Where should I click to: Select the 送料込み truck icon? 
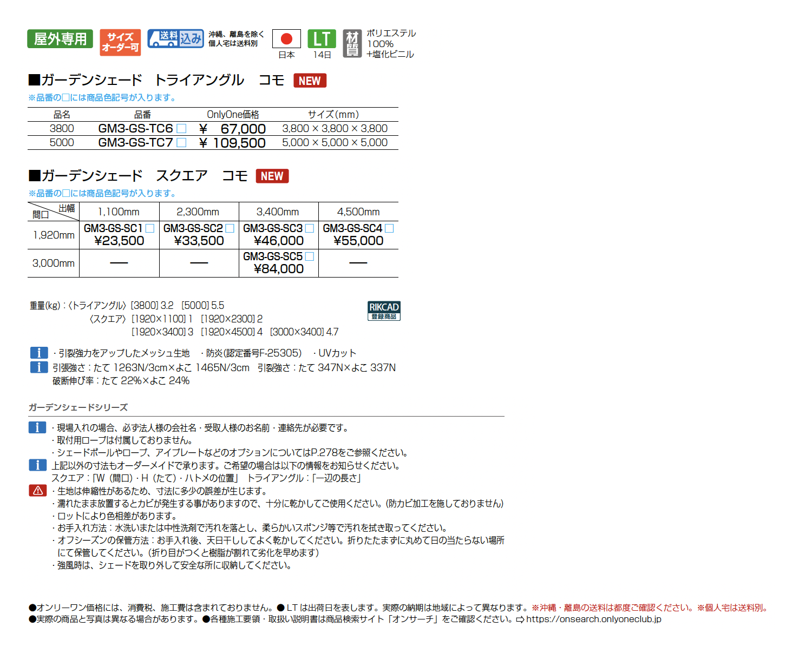tap(176, 38)
